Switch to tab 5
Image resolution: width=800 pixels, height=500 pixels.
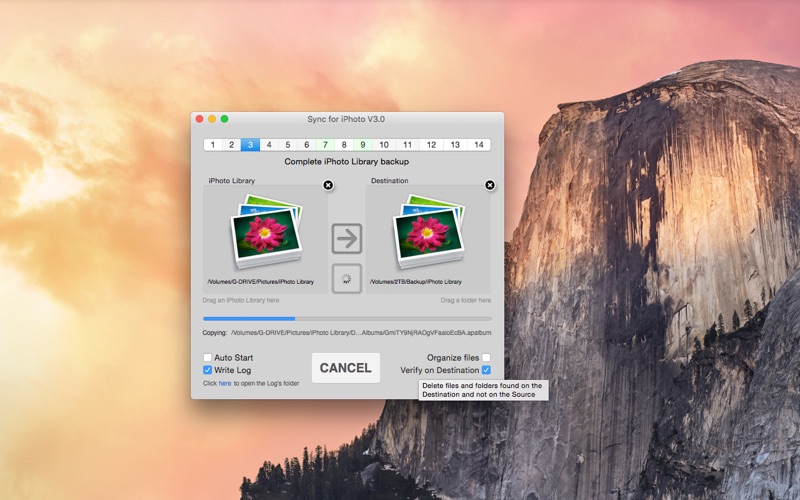click(288, 145)
